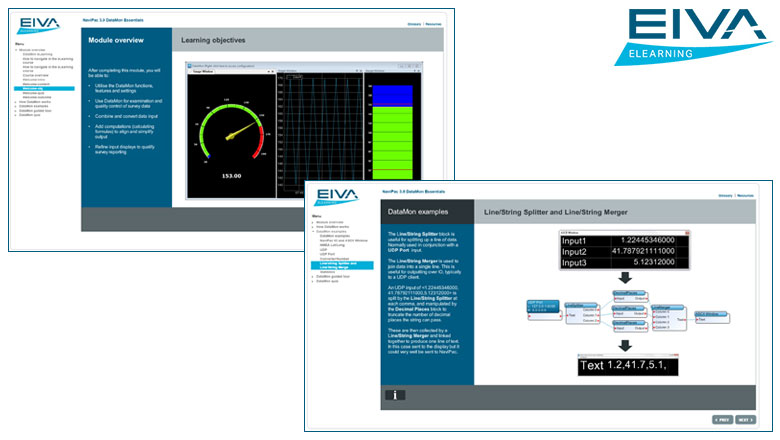Click EIVA logo in front DataMon examples window
Image resolution: width=780 pixels, height=440 pixels.
click(x=336, y=196)
